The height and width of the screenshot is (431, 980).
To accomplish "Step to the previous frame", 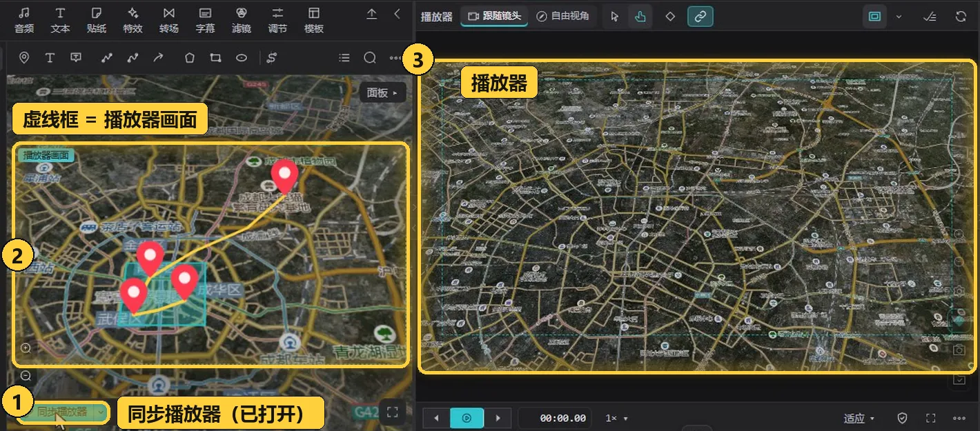I will click(x=436, y=418).
